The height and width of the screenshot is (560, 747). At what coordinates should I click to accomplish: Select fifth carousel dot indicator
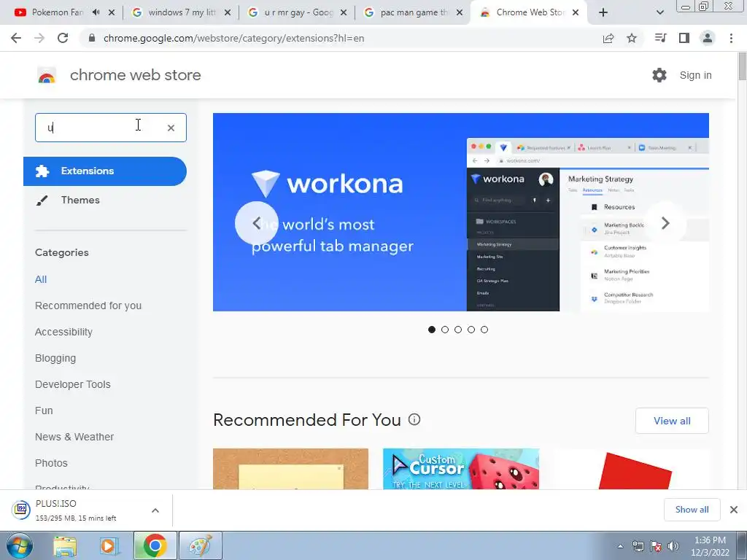pyautogui.click(x=484, y=330)
